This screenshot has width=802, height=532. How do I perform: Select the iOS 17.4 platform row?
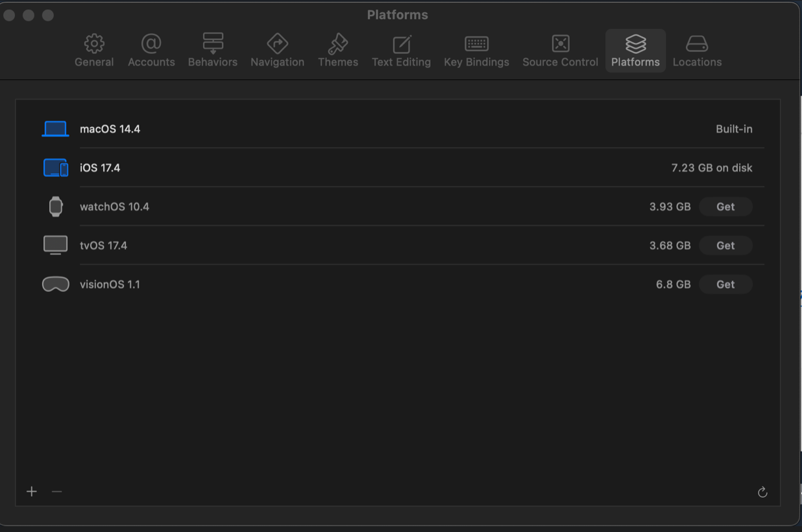[389, 168]
